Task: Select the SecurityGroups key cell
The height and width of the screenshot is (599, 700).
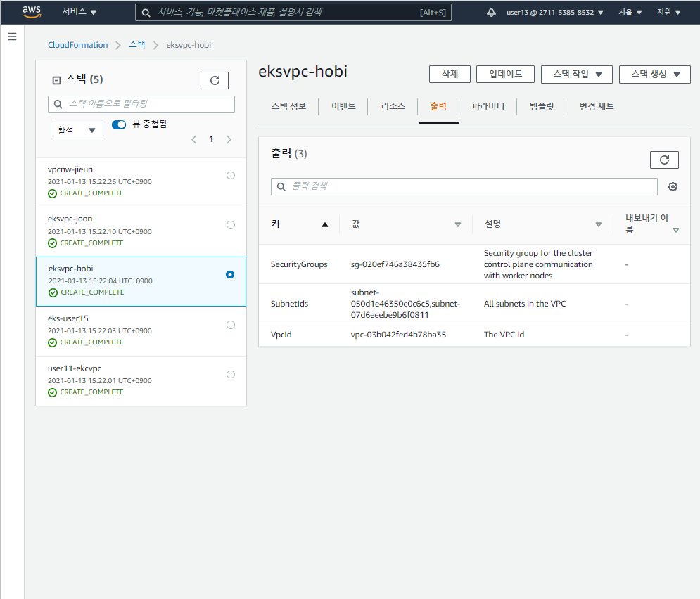Action: 299,264
